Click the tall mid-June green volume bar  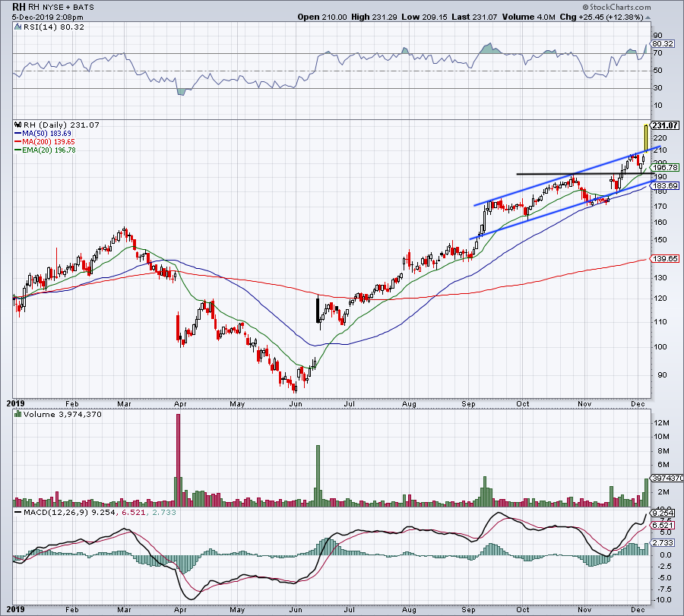[318, 475]
